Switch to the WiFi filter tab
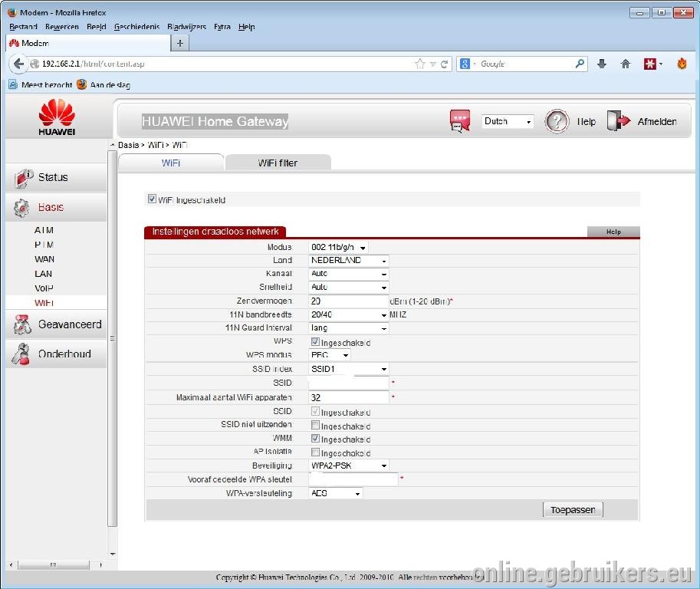 (x=278, y=163)
